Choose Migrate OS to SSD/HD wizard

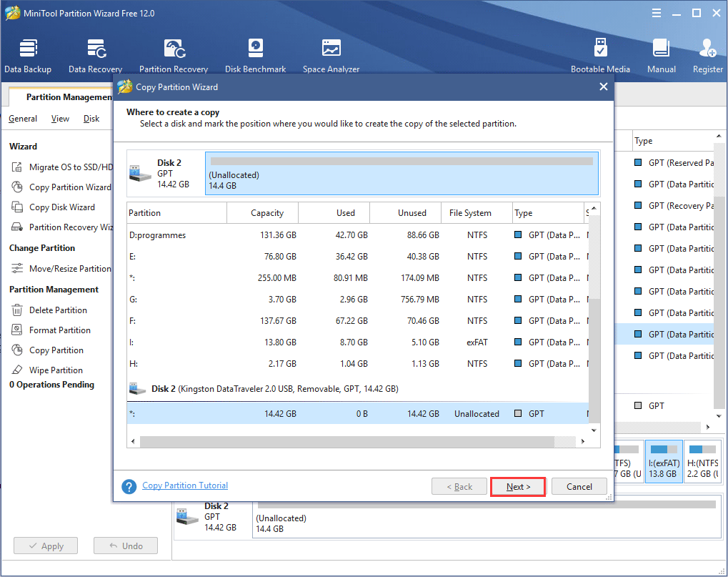tap(70, 167)
